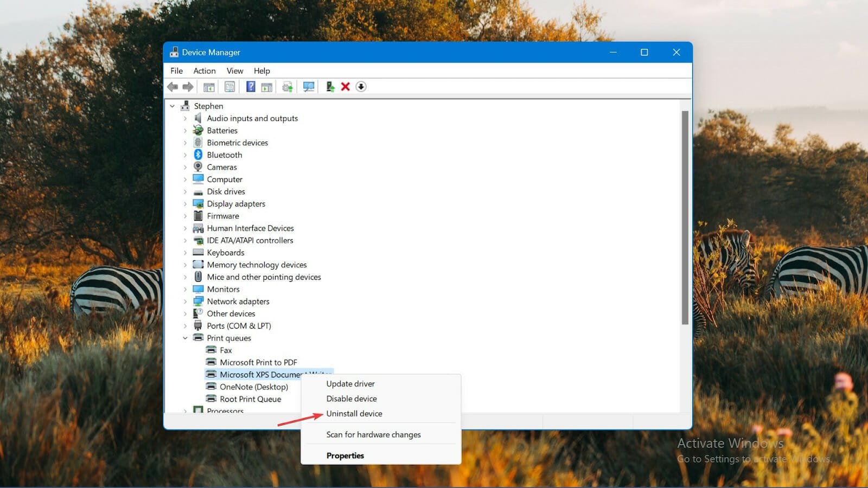Maximize the Device Manager window
The height and width of the screenshot is (488, 868).
pos(644,52)
